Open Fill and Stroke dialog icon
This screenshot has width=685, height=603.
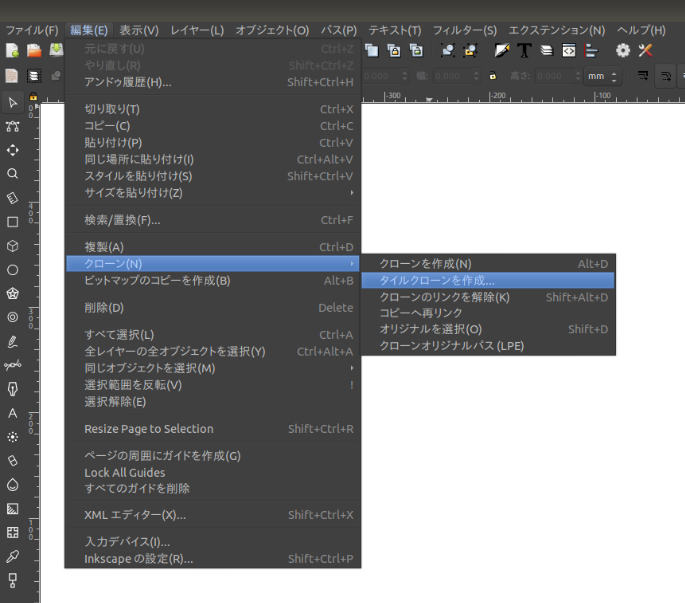click(x=502, y=50)
